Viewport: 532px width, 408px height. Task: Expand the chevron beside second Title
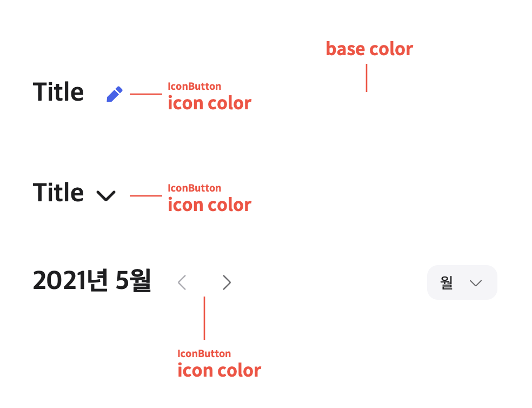click(x=106, y=196)
